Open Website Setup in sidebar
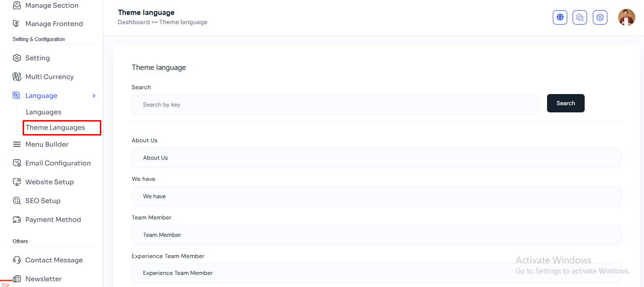Screen dimensions: 644x287 tap(49, 182)
